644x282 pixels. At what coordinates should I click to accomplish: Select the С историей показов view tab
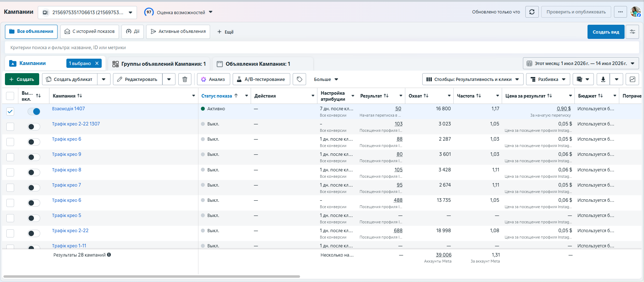(x=90, y=31)
